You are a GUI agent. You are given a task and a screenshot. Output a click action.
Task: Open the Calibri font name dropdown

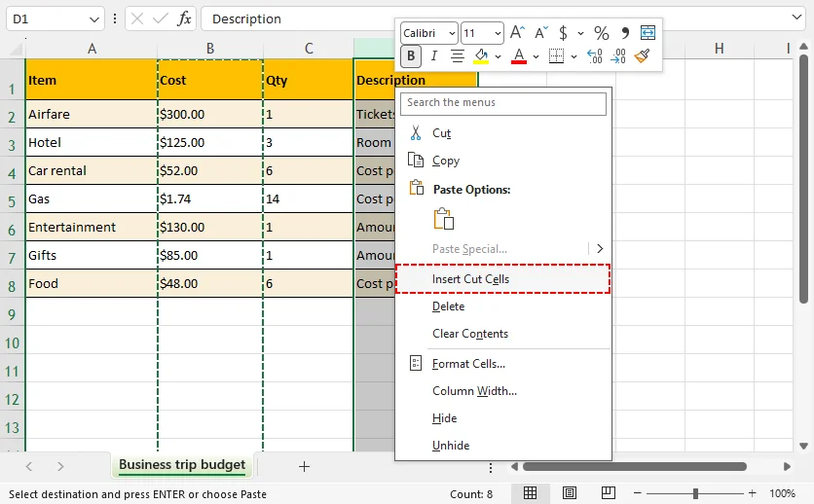pos(452,33)
